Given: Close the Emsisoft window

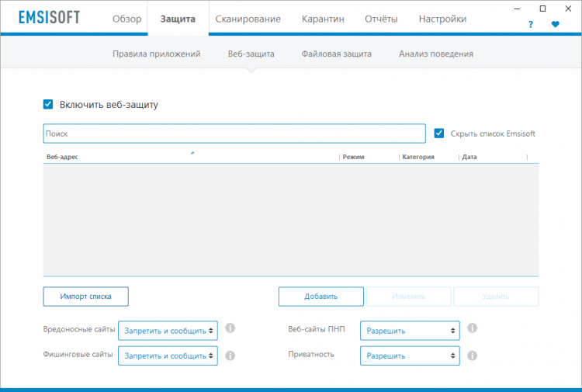Looking at the screenshot, I should [x=568, y=9].
